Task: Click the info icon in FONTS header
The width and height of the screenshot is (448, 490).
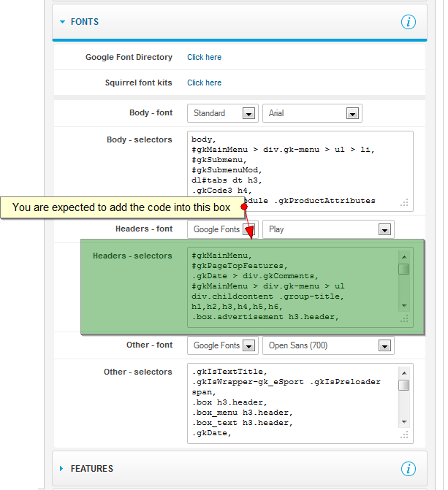Action: [409, 22]
